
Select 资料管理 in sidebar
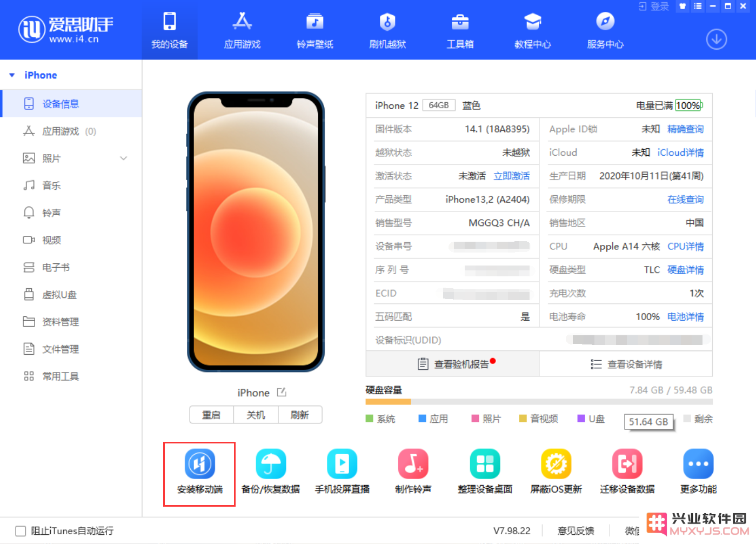pyautogui.click(x=71, y=322)
